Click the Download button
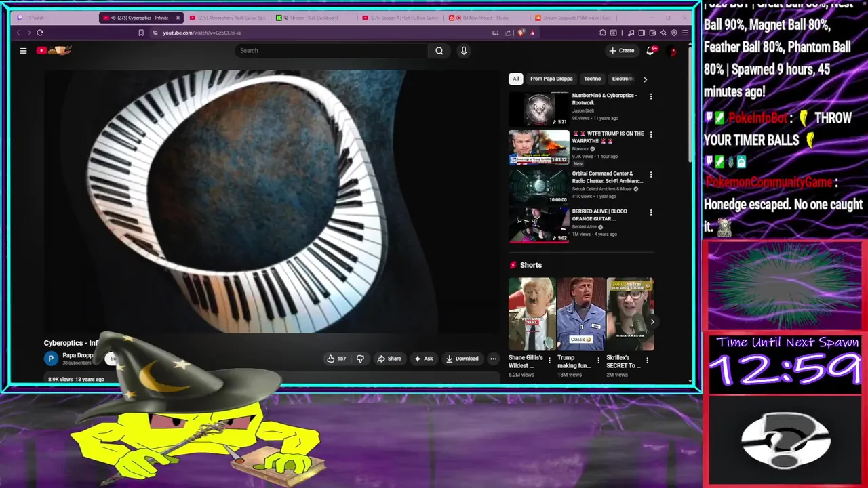Screen dimensions: 868x488 coord(462,359)
